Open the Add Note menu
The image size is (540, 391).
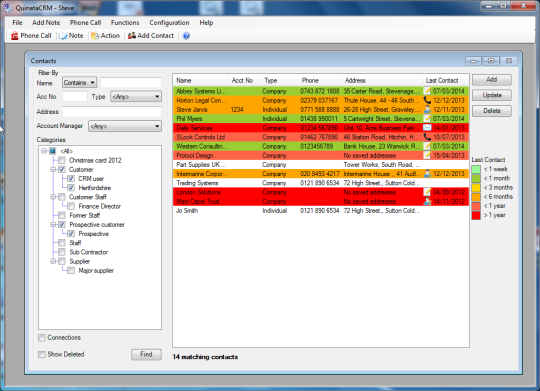[x=46, y=22]
